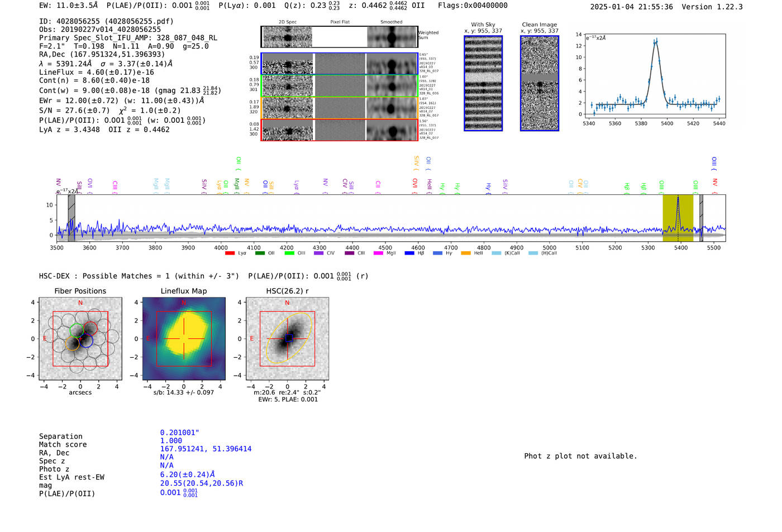The height and width of the screenshot is (532, 782).
Task: Click the Cont(w) = 9.00(±0.08)e-18 line
Action: click(x=130, y=90)
